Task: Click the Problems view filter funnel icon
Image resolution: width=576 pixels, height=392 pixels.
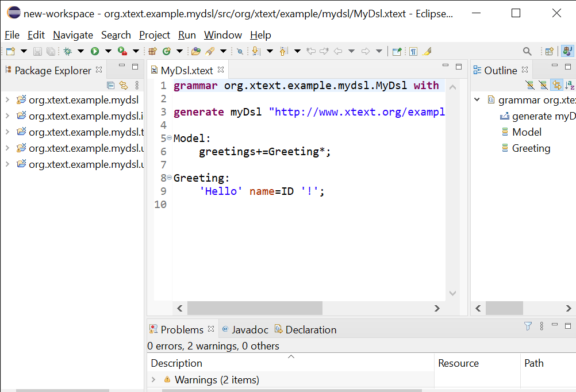Action: [528, 326]
